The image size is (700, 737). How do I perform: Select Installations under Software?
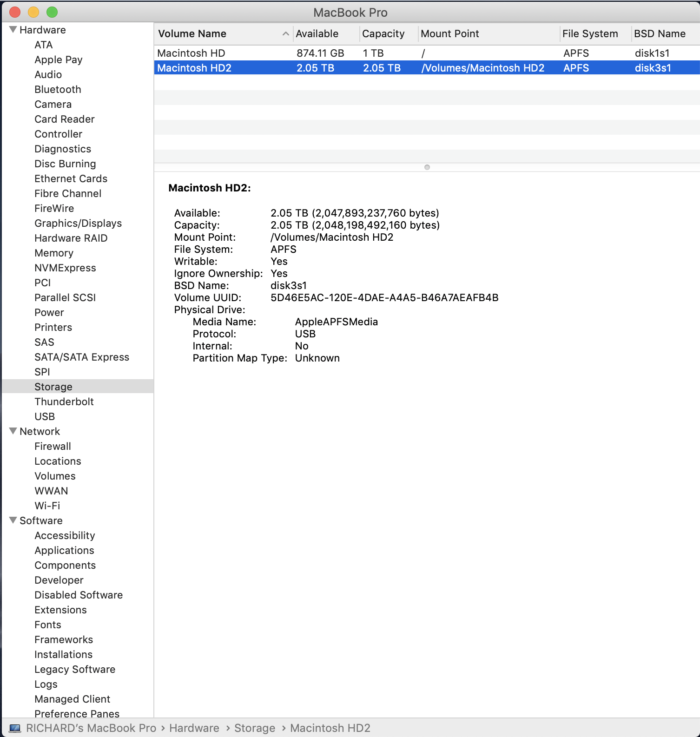[63, 654]
